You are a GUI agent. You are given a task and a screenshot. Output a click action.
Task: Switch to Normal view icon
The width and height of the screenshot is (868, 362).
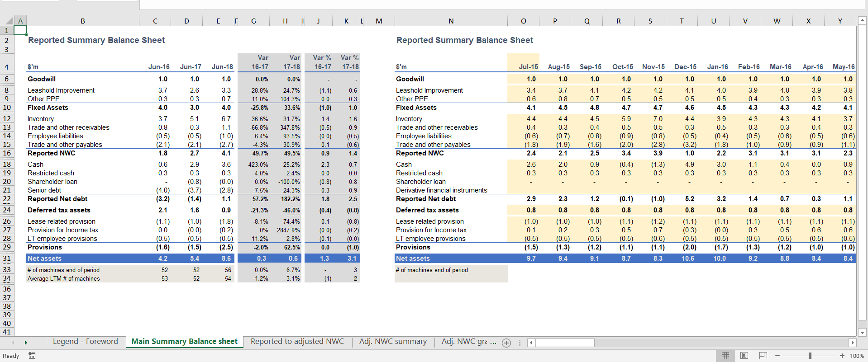coord(725,356)
